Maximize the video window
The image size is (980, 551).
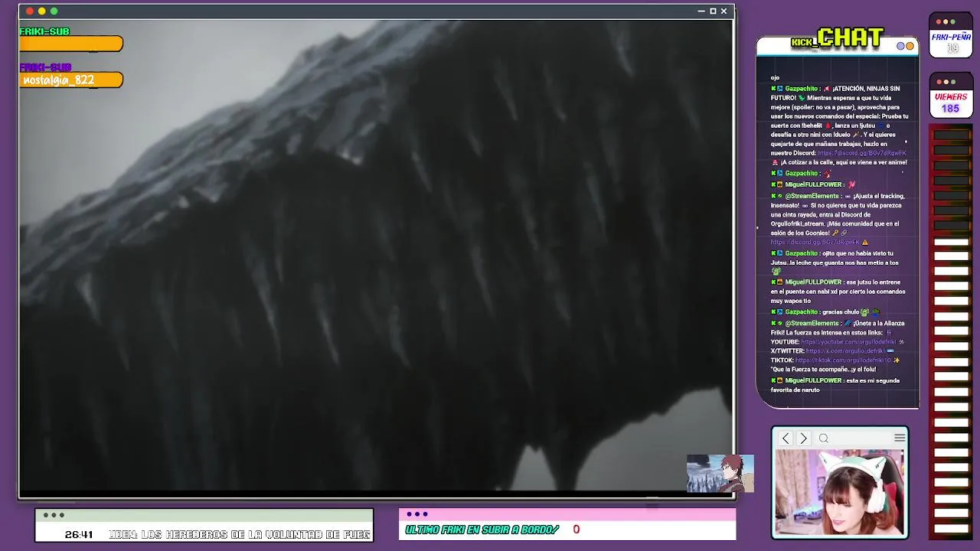(713, 11)
